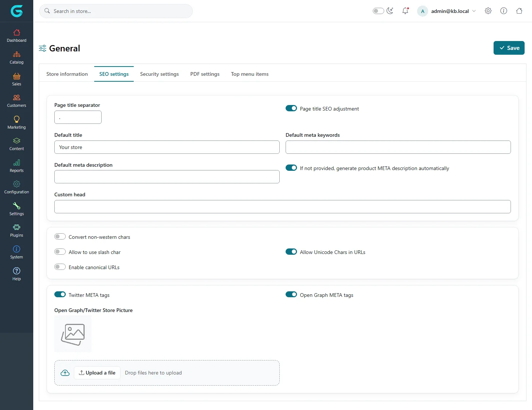Save the general settings

click(x=509, y=48)
